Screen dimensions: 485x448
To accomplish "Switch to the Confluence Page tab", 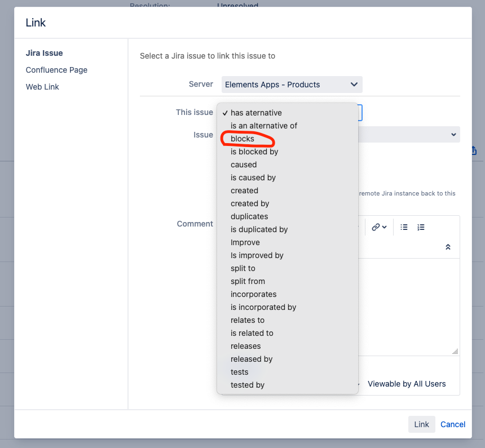I will coord(56,69).
